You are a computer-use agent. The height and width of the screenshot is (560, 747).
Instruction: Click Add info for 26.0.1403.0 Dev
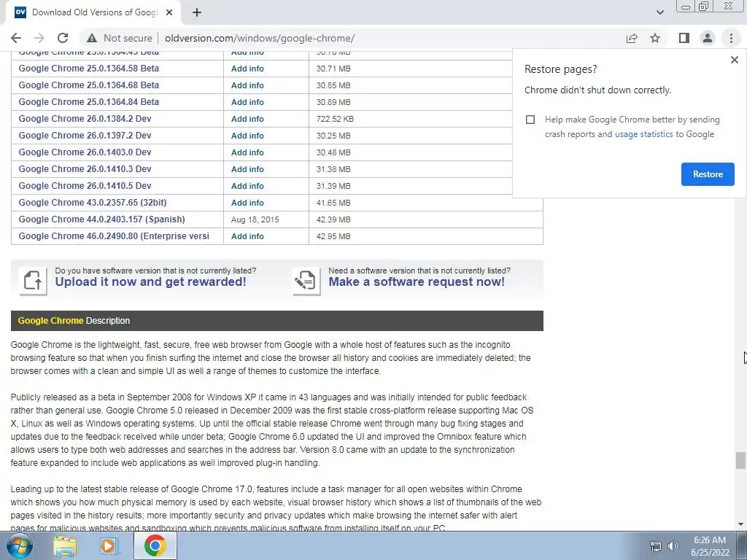click(x=247, y=152)
